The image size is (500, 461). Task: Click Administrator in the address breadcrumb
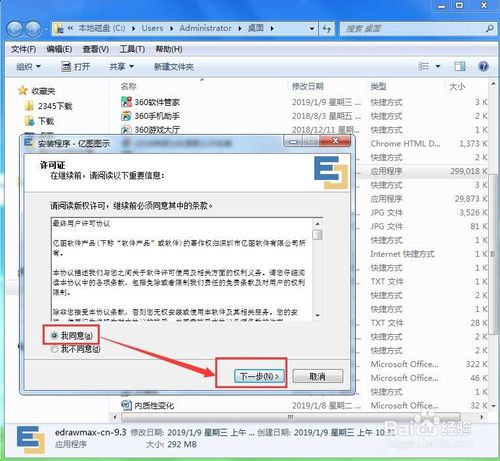click(x=205, y=28)
